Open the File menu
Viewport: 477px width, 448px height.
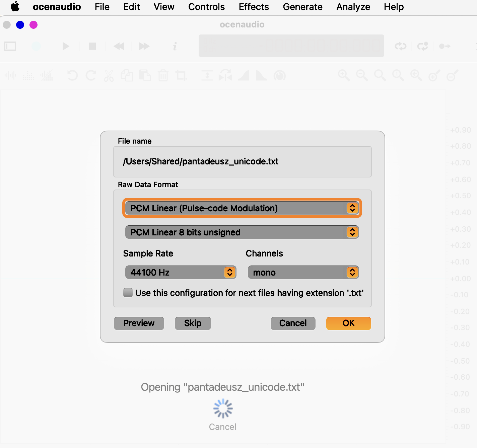coord(102,7)
